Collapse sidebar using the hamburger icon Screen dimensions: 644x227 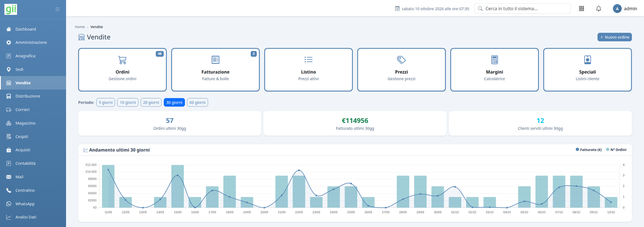click(x=57, y=9)
